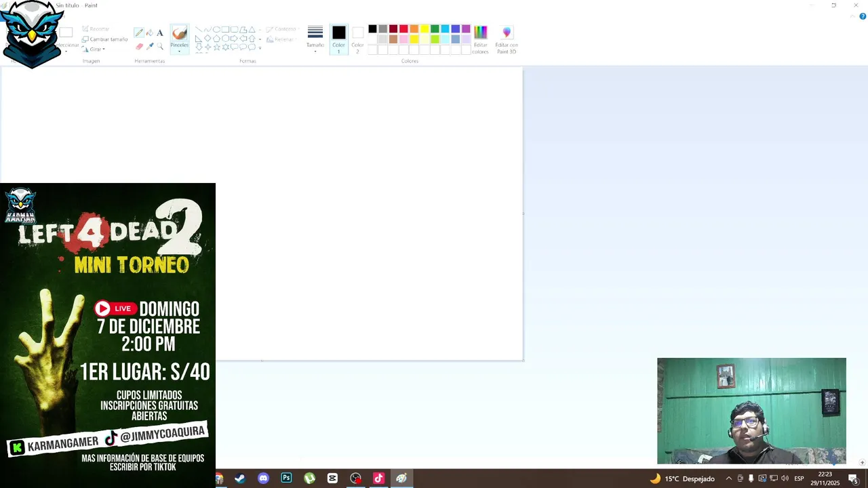The width and height of the screenshot is (868, 488).
Task: Click the Paint taskbar icon
Action: (x=401, y=479)
